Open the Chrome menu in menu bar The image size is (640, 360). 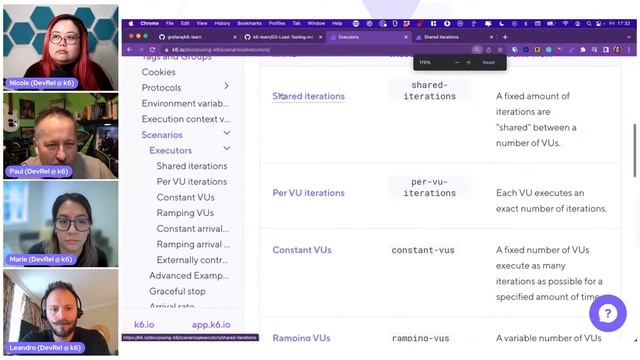pos(149,24)
